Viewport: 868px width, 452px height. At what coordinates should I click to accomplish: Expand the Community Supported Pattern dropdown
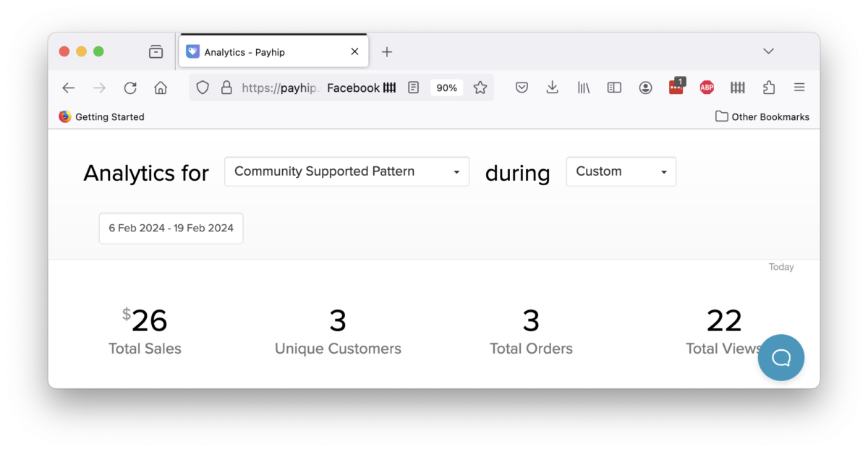(347, 171)
